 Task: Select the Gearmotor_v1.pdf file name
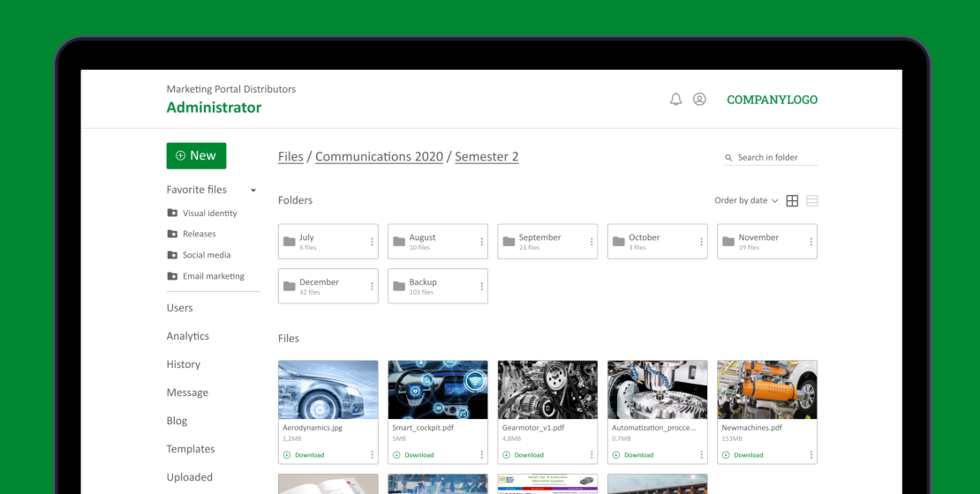coord(533,428)
